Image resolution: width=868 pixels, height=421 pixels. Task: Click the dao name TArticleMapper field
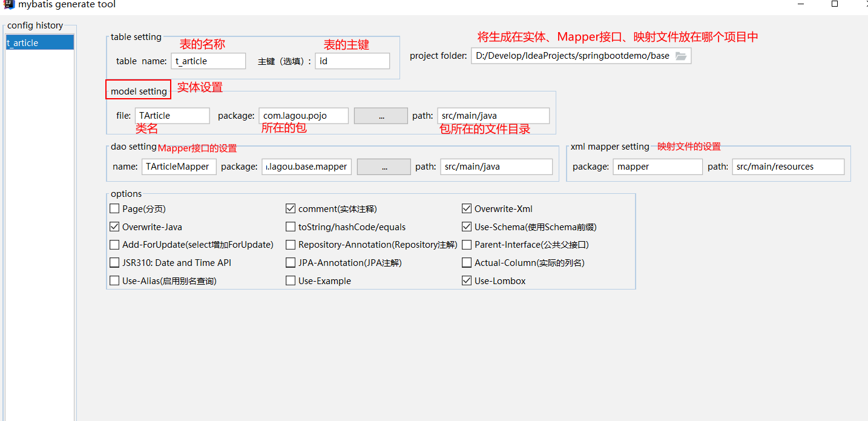tap(179, 167)
